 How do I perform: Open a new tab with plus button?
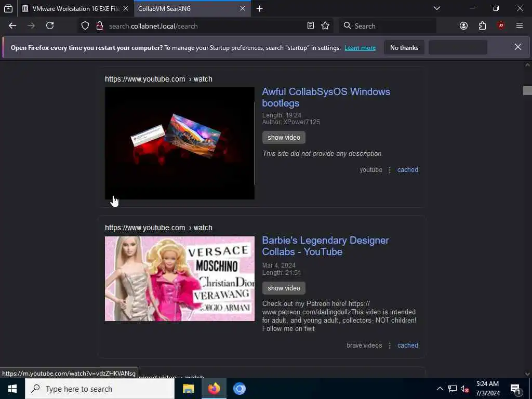click(260, 8)
